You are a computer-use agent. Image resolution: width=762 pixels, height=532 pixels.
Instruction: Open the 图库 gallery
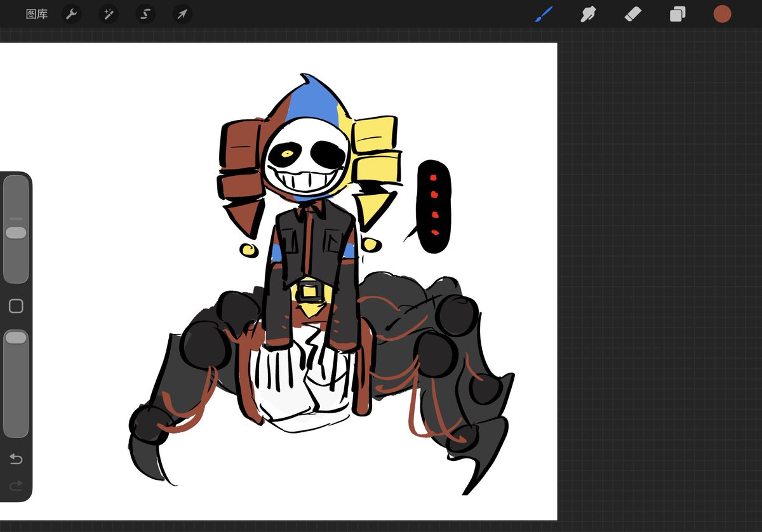[x=36, y=14]
